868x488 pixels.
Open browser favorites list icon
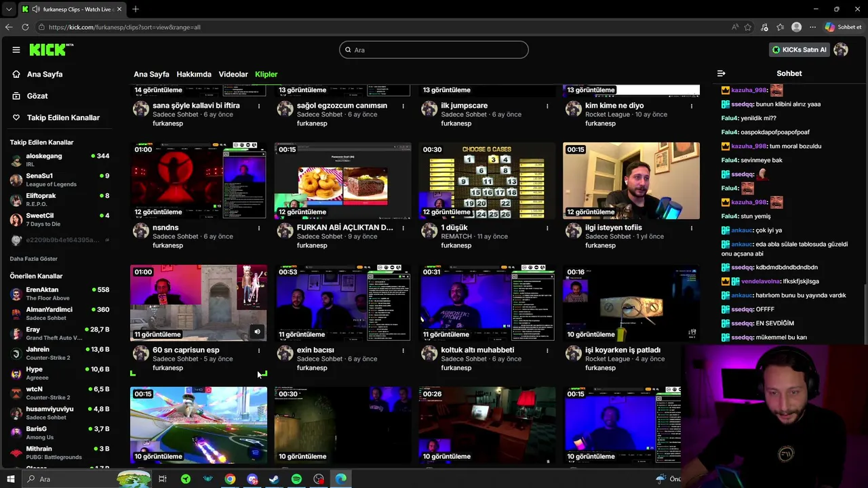[x=781, y=27]
